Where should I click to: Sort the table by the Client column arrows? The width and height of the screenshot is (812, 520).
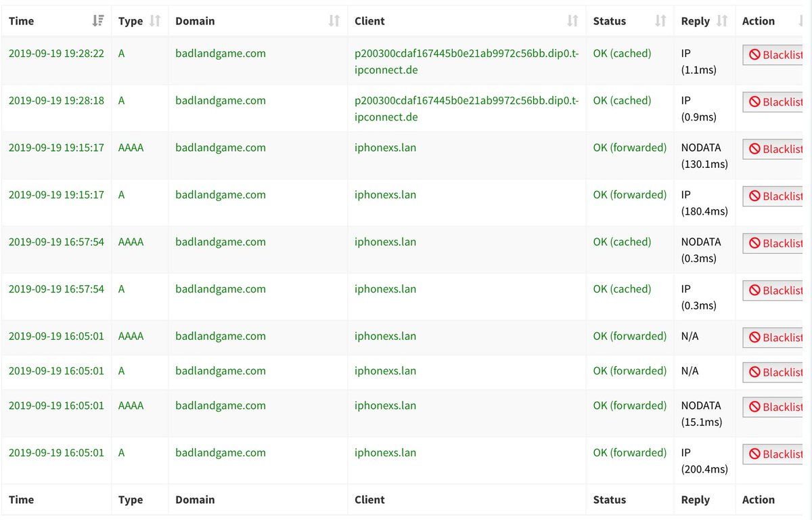pos(572,21)
